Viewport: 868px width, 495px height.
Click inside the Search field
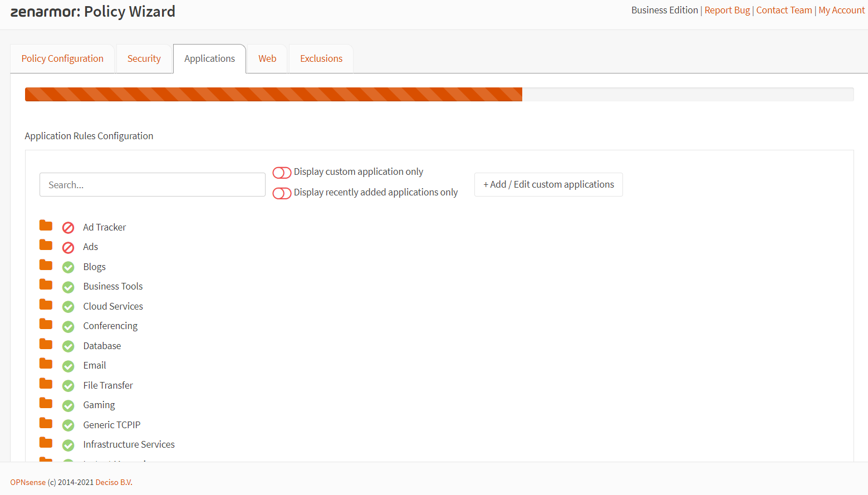click(x=152, y=184)
